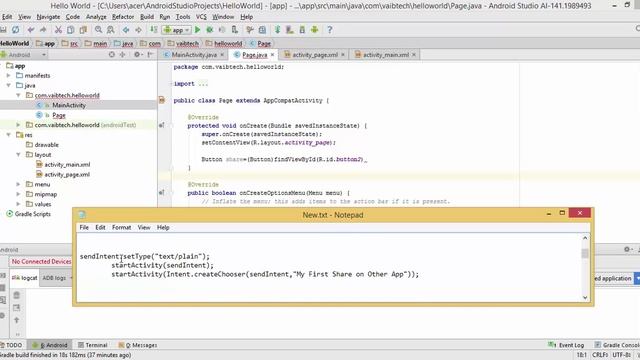Click the vaibtech breadcrumb

183,43
